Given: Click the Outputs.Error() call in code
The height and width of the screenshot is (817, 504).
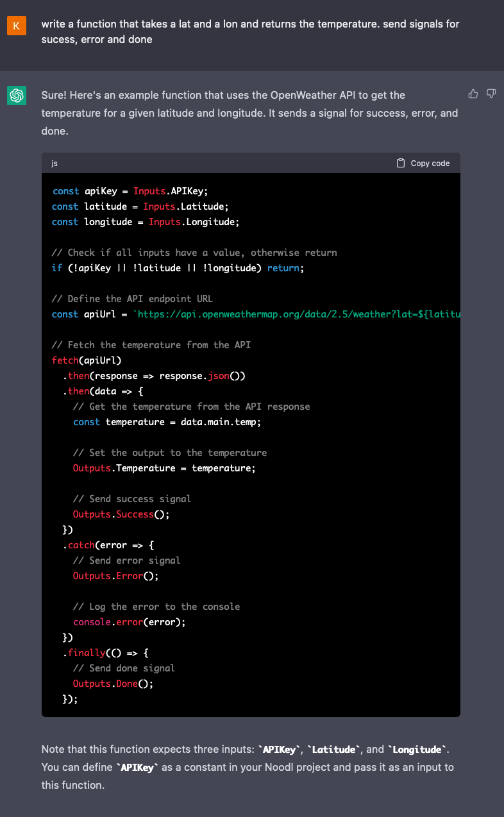Looking at the screenshot, I should point(115,576).
